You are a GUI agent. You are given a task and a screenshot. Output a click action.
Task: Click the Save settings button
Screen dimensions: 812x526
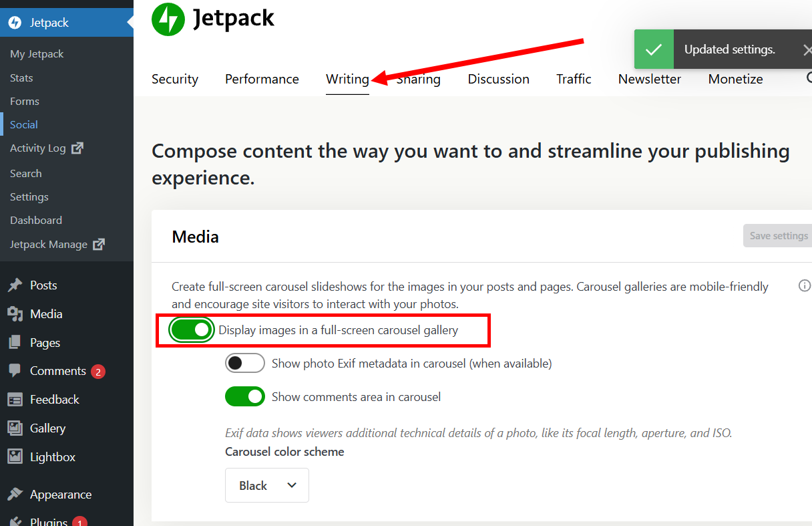tap(779, 236)
